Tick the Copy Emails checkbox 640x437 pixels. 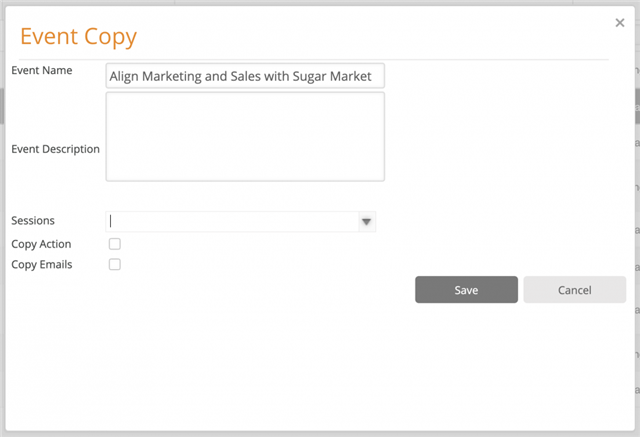(115, 264)
